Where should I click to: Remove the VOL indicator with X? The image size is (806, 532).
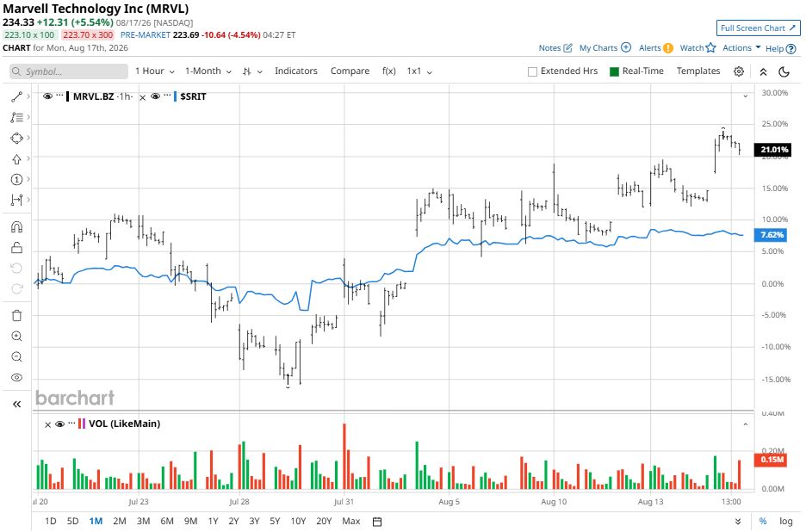click(x=48, y=424)
